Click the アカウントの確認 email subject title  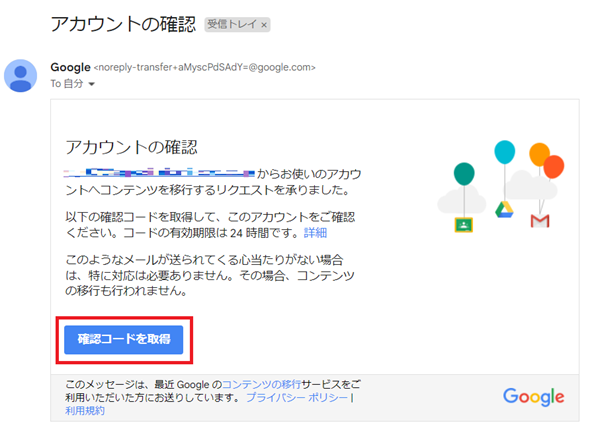[x=123, y=24]
